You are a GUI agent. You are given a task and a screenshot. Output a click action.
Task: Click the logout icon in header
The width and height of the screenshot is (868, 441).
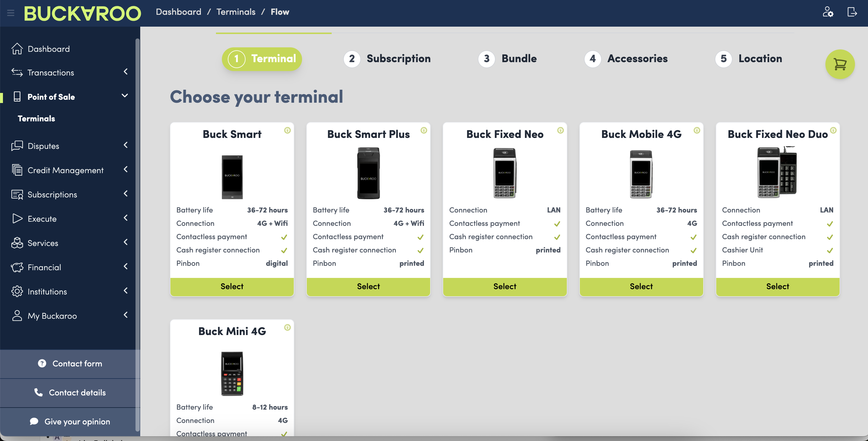852,12
